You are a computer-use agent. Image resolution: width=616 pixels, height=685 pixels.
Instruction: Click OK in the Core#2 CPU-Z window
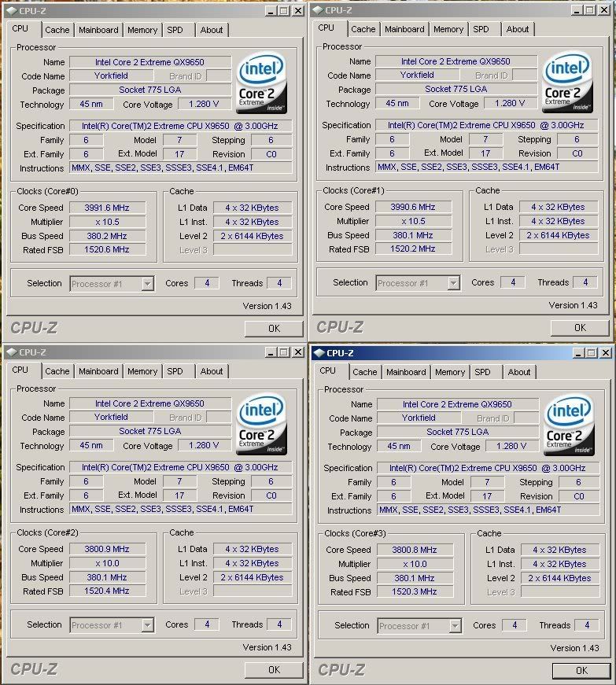[274, 670]
